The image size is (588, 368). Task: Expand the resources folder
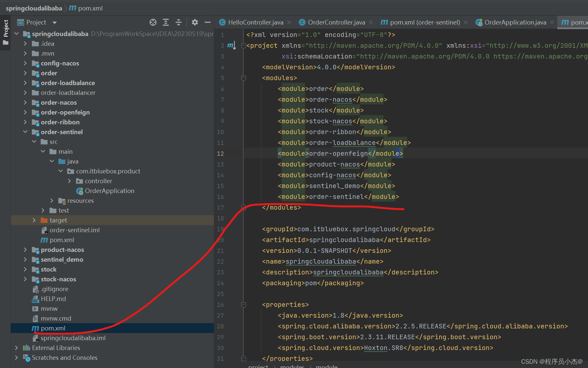pos(52,201)
